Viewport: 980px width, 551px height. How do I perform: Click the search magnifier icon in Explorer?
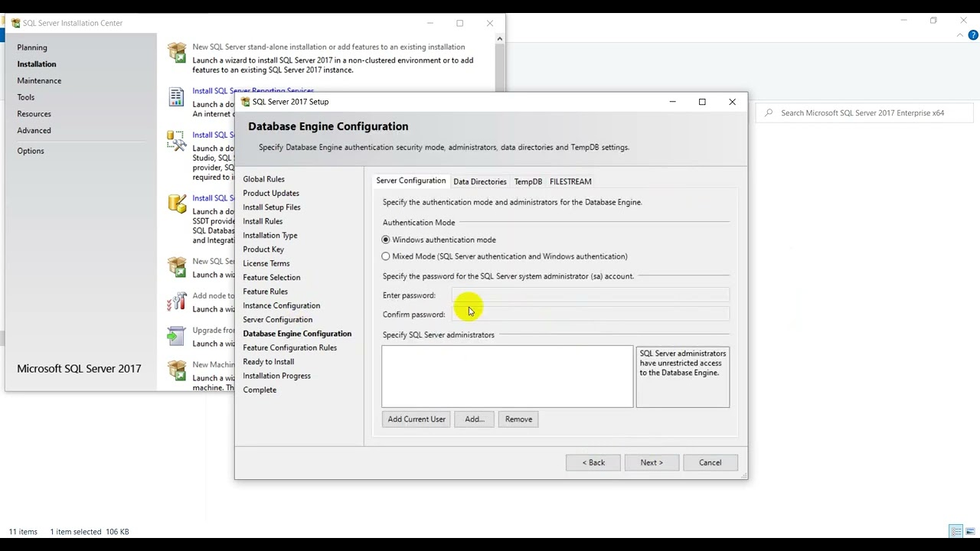point(769,113)
